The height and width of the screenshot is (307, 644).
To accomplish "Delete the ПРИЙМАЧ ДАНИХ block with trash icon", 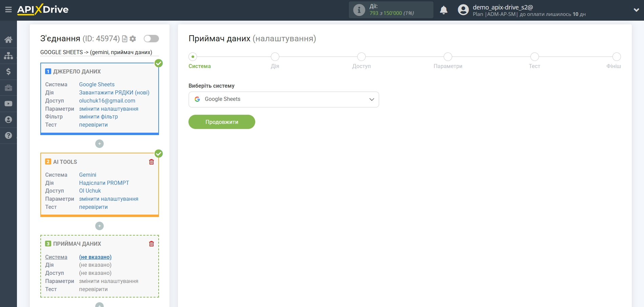I will [152, 244].
